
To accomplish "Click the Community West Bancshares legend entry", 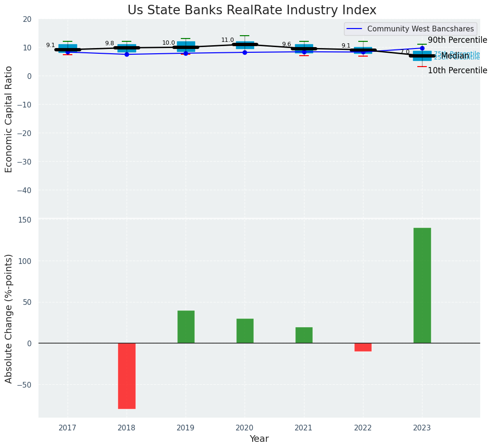I will (x=420, y=29).
